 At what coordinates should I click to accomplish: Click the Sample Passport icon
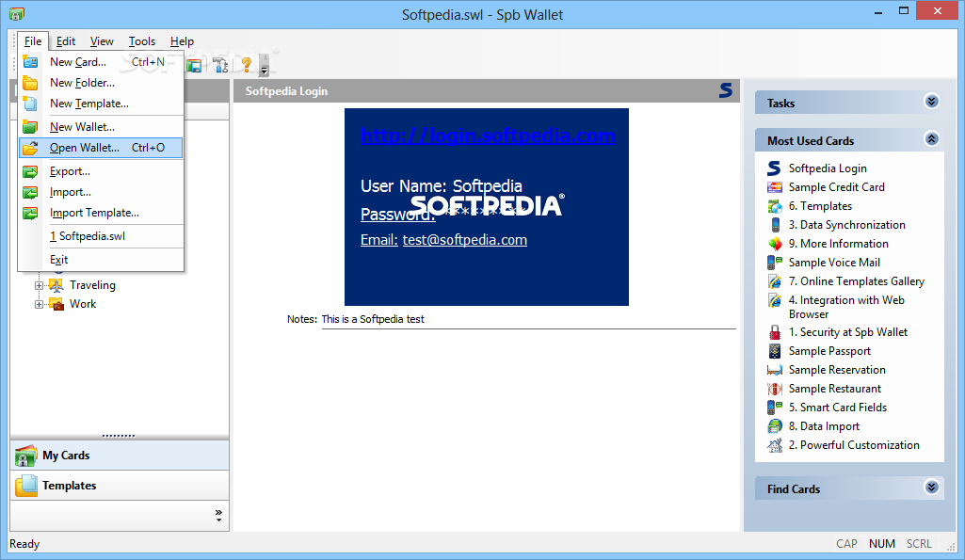[x=775, y=351]
